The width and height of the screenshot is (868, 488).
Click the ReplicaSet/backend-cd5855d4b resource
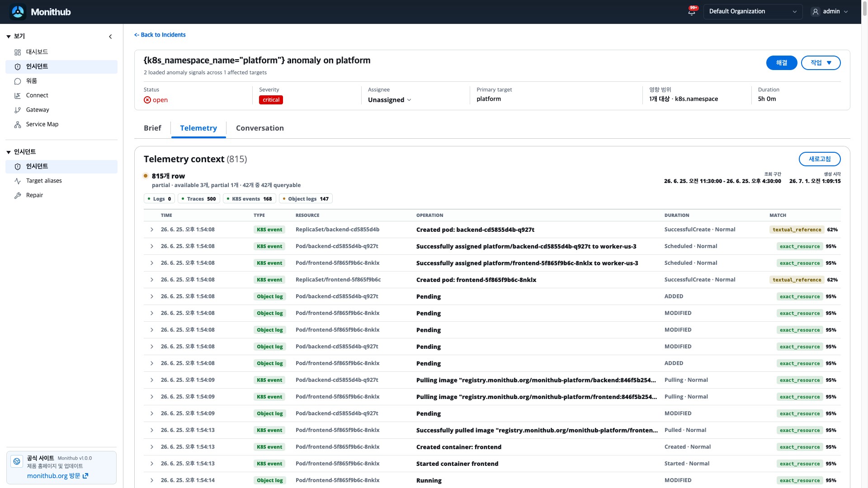pos(337,230)
